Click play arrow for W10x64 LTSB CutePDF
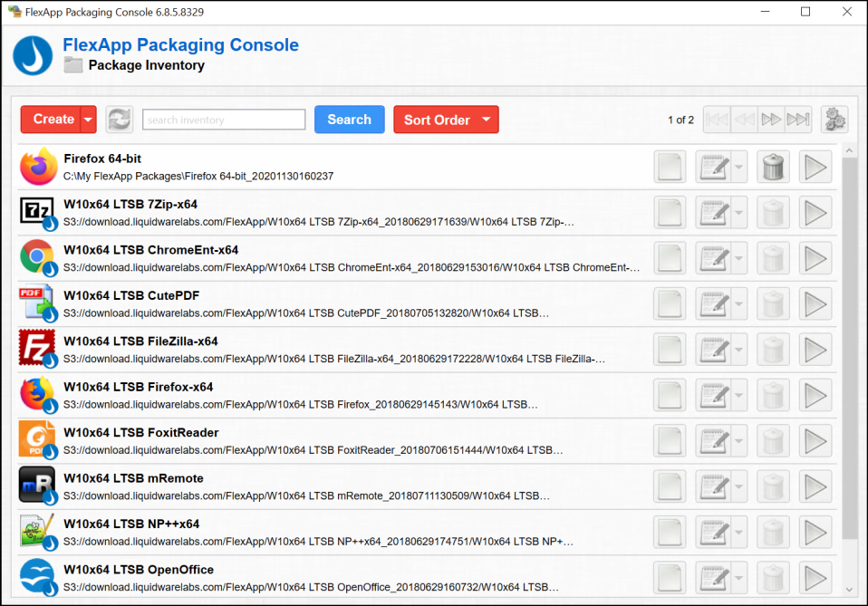The height and width of the screenshot is (606, 868). tap(815, 303)
